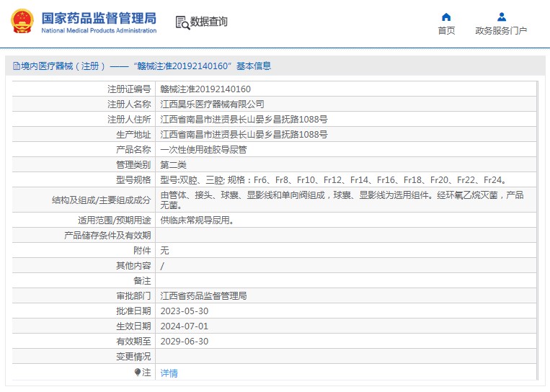This screenshot has width=550, height=392.
Task: Open the 详情 details link
Action: click(x=169, y=373)
